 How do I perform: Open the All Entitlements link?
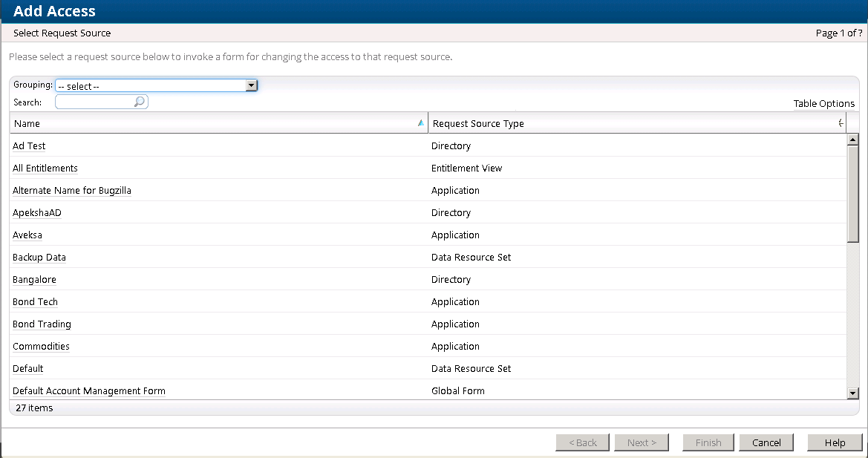tap(45, 169)
